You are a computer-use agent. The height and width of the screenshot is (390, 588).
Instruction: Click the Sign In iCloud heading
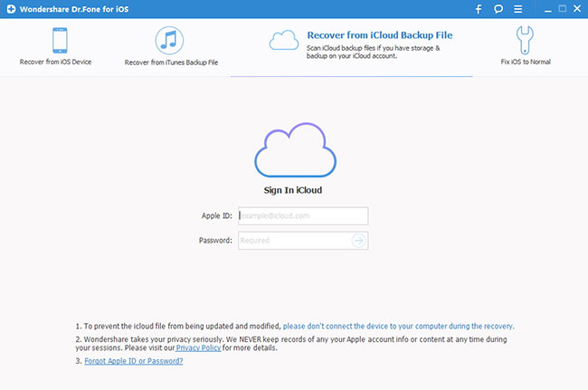tap(293, 190)
